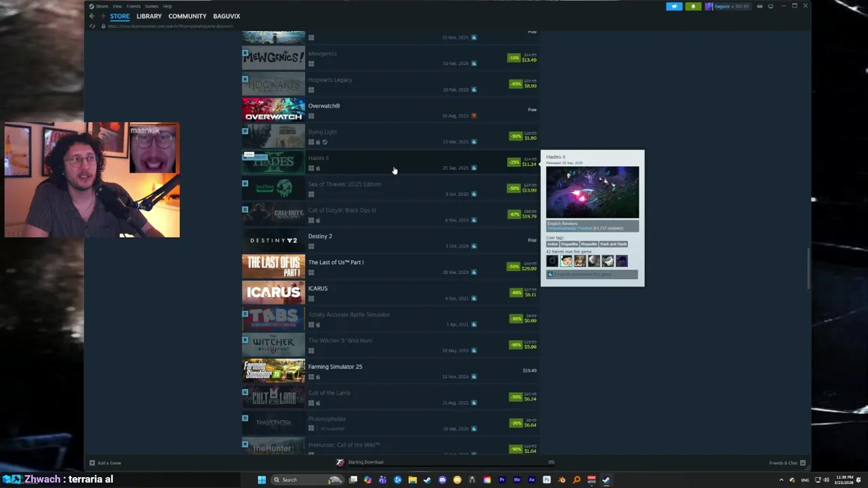Image resolution: width=868 pixels, height=488 pixels.
Task: Open Blender from the taskbar
Action: 561,480
